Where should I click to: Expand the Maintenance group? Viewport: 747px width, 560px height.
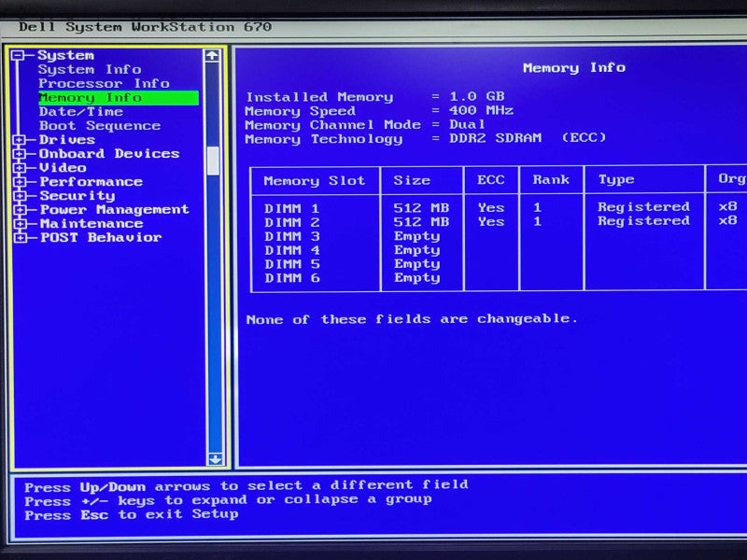[20, 224]
